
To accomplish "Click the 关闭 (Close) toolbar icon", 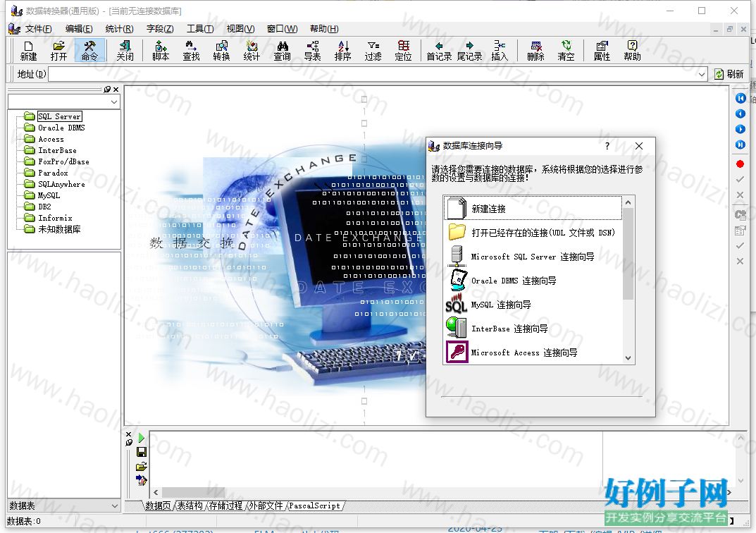I will point(125,51).
